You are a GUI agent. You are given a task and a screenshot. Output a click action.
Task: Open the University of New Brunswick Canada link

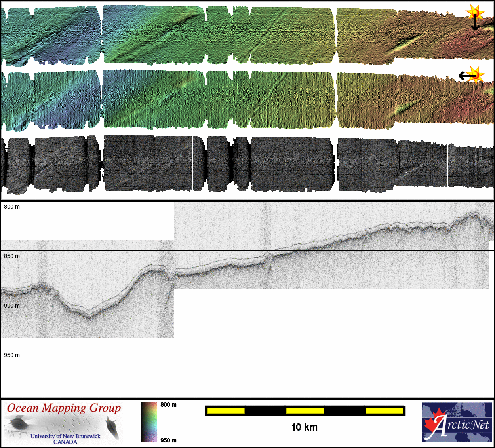pyautogui.click(x=65, y=439)
